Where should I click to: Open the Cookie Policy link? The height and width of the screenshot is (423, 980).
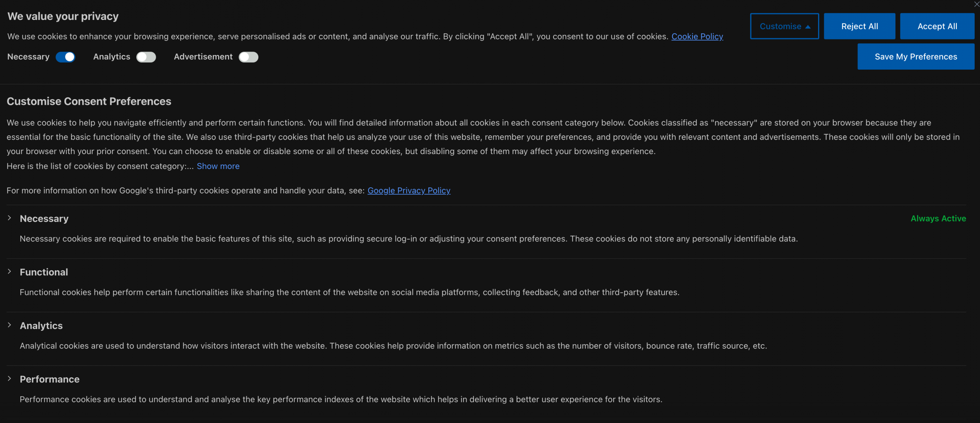[x=697, y=36]
